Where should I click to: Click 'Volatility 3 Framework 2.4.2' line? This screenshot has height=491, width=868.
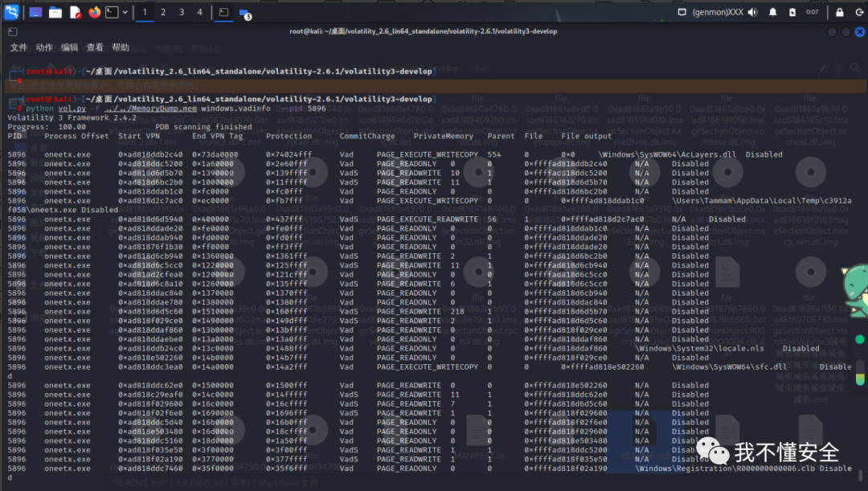72,118
